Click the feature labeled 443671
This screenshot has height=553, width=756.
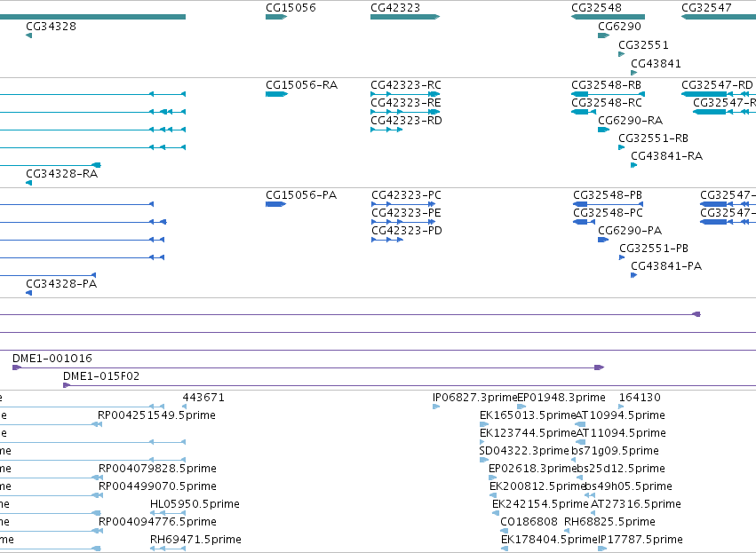pyautogui.click(x=203, y=398)
